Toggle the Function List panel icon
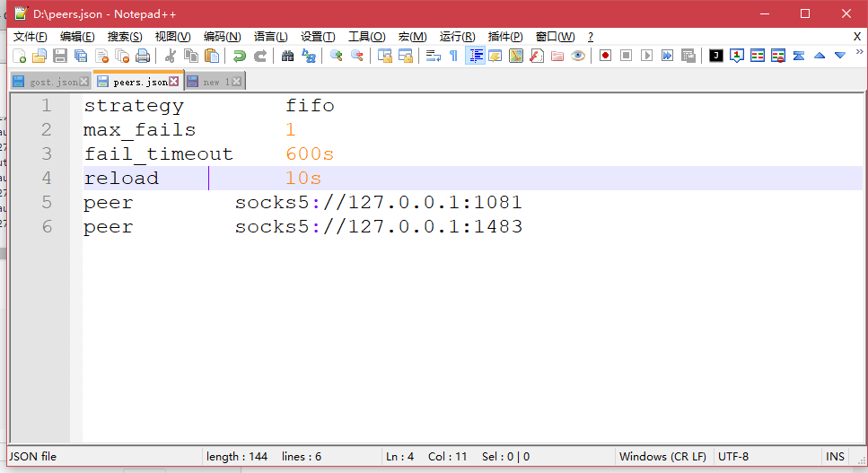 pos(537,56)
